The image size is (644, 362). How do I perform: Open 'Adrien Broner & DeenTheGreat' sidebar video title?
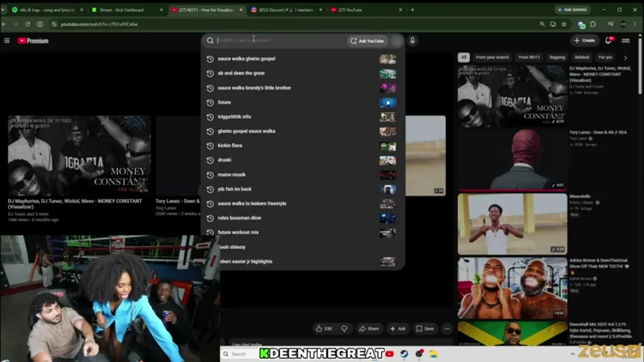[x=599, y=266]
